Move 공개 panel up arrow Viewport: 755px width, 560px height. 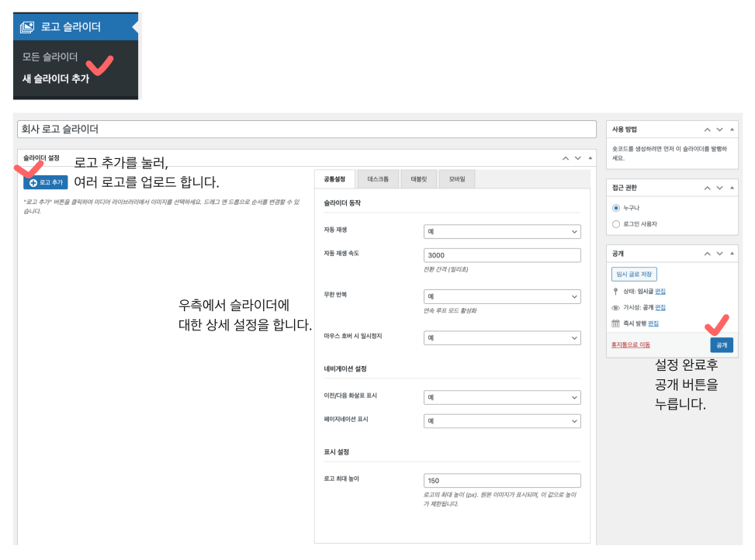[707, 254]
